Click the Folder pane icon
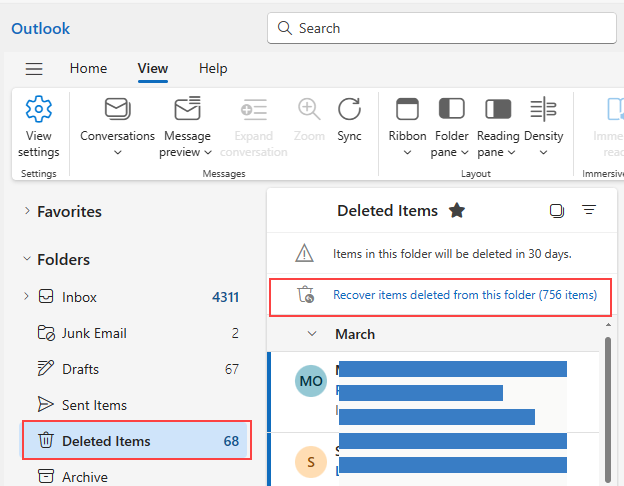This screenshot has width=624, height=486. tap(452, 109)
